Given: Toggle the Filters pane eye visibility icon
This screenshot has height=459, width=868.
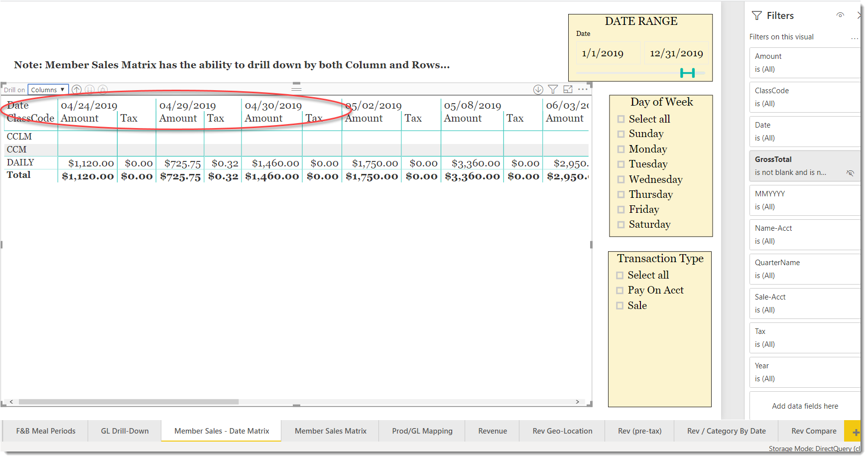Looking at the screenshot, I should (840, 15).
